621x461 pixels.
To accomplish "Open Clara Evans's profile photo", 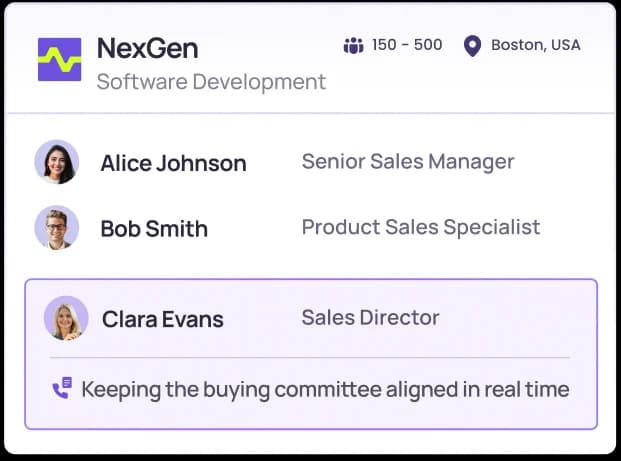I will (66, 318).
